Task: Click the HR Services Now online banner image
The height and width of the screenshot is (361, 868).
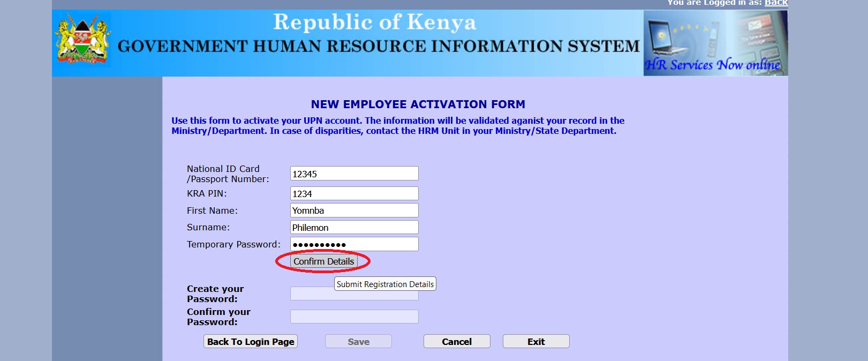Action: (715, 43)
